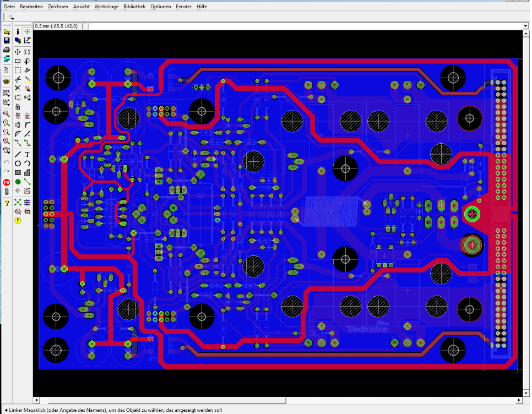Click the Grid settings icon
This screenshot has height=414, width=532.
[x=10, y=17]
